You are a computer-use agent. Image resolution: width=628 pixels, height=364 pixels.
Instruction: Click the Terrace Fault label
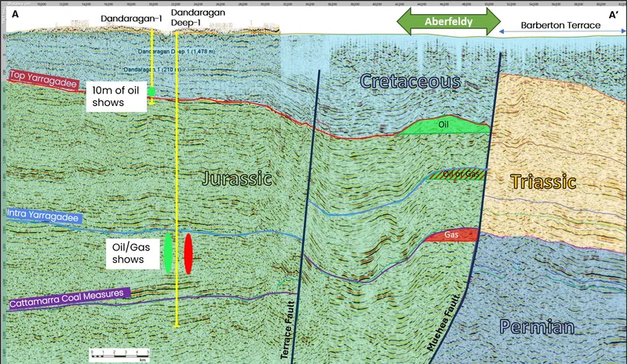(x=287, y=329)
